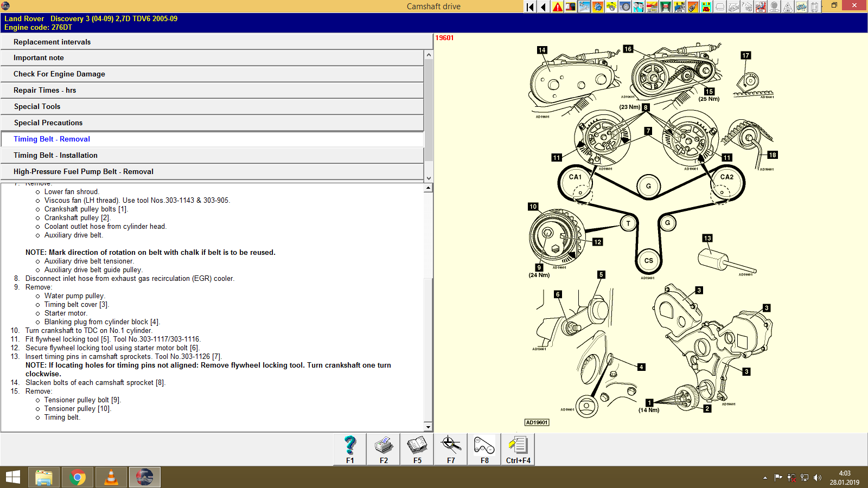
Task: Click the red warning triangle toolbar icon
Action: (557, 7)
